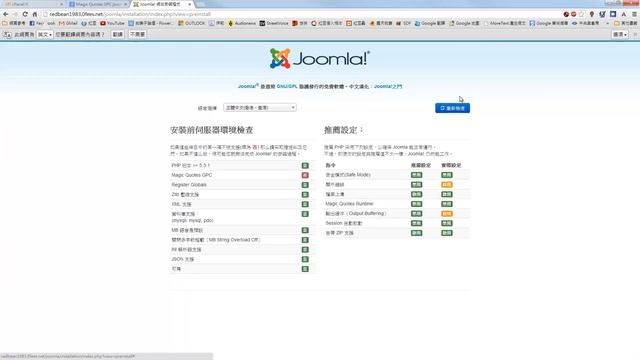The image size is (640, 360).
Task: Click the green badge next to PHP version row
Action: (x=305, y=165)
